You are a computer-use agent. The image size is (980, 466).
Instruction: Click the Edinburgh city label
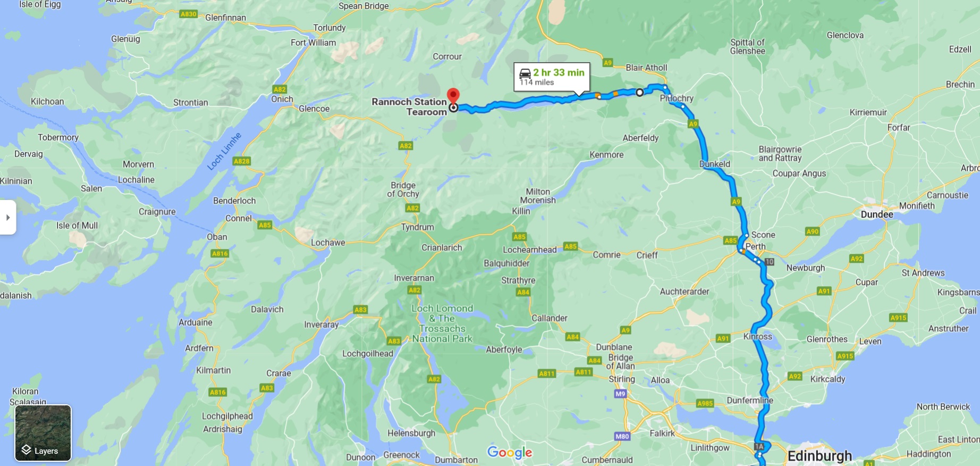tap(820, 456)
